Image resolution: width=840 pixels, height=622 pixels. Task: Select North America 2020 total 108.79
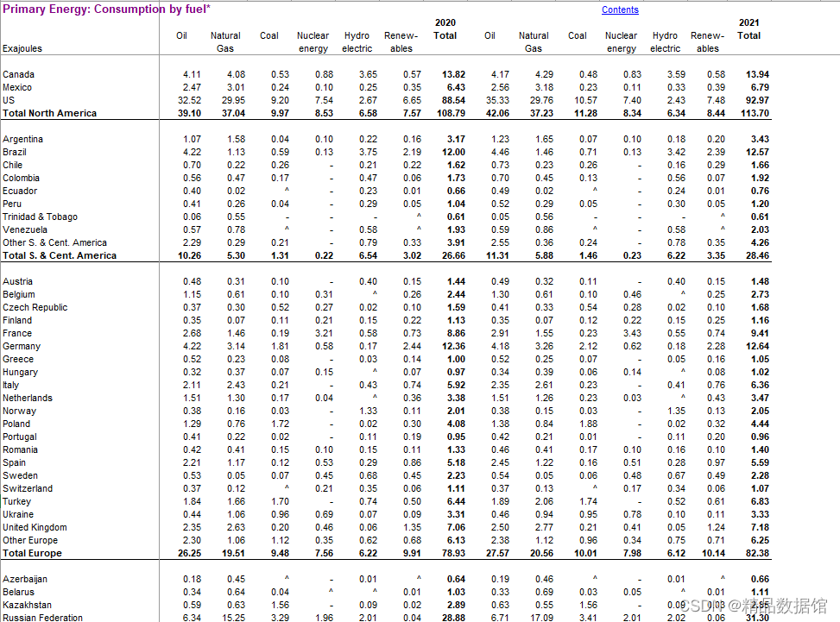point(451,113)
